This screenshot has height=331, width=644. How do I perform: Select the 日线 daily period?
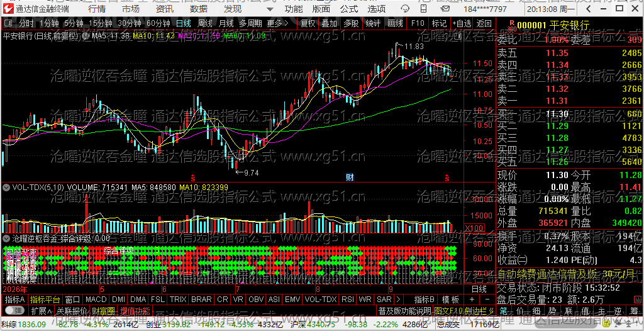coord(183,23)
